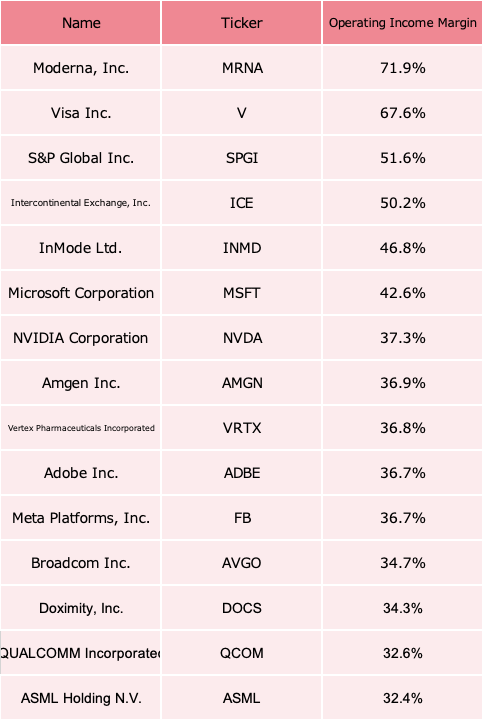Click the 36.9% Amgen margin cell
This screenshot has width=484, height=721.
(402, 383)
